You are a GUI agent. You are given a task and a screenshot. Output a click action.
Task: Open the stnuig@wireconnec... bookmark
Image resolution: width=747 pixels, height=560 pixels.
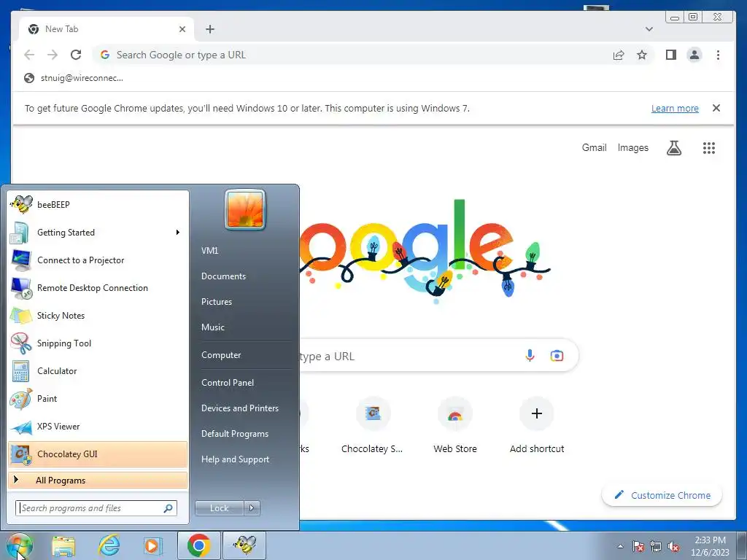click(x=74, y=78)
